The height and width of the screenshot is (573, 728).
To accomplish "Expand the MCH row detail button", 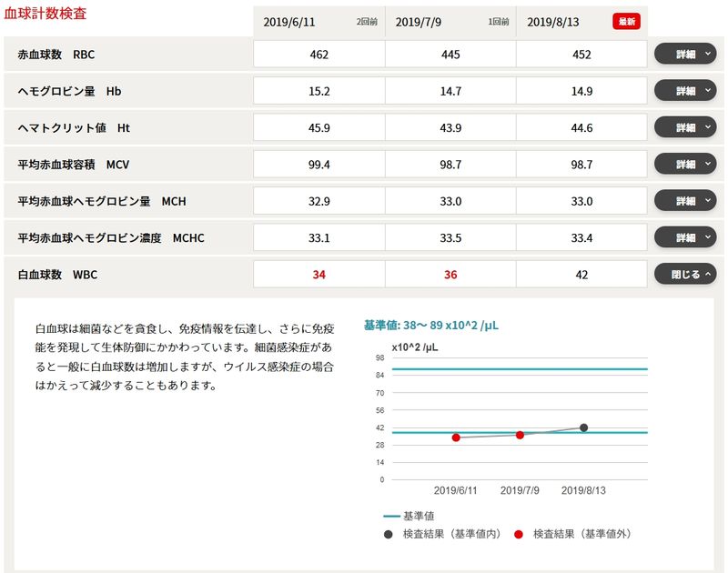I will tap(685, 201).
